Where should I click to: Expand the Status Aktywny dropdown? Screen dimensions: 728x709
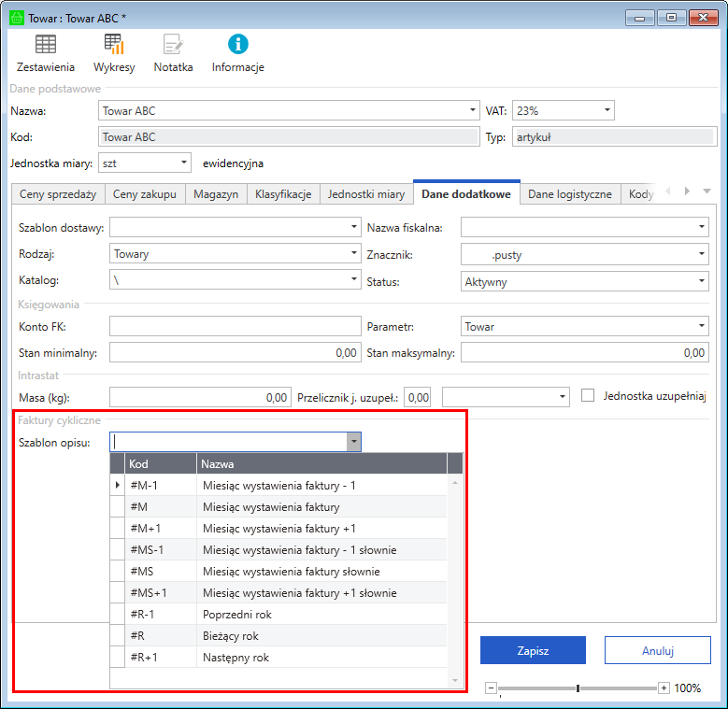701,281
